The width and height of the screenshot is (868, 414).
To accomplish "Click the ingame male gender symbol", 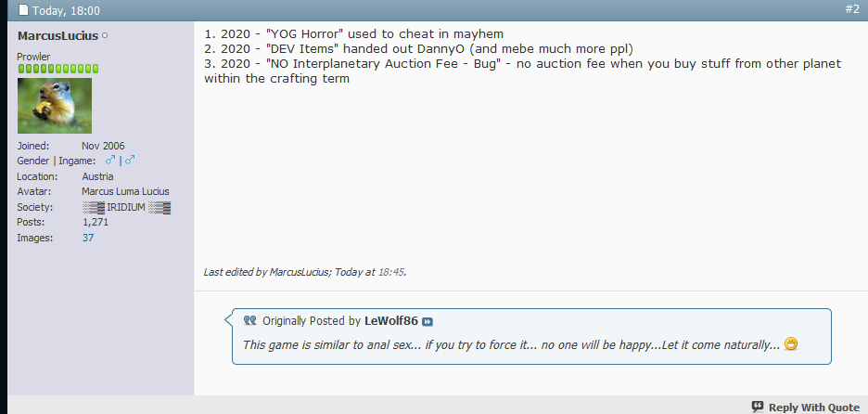I will pyautogui.click(x=131, y=161).
